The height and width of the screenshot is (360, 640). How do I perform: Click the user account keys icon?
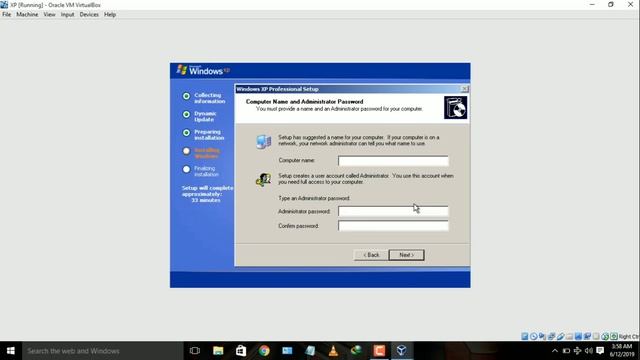(x=263, y=179)
